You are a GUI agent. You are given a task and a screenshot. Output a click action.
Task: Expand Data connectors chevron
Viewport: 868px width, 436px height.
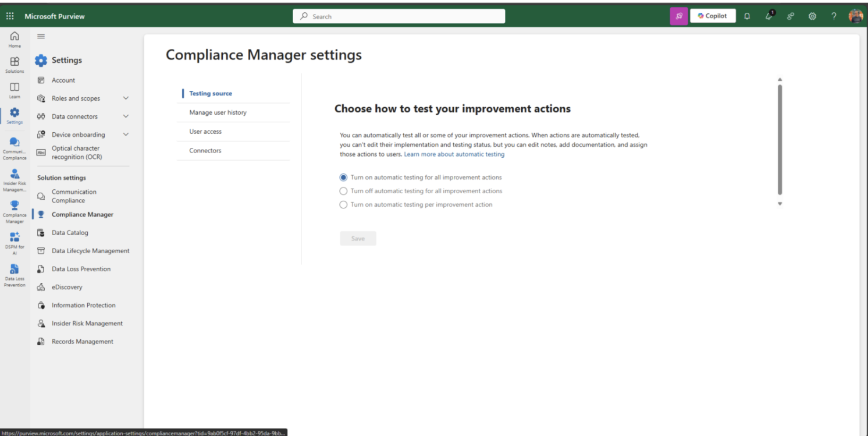point(126,116)
